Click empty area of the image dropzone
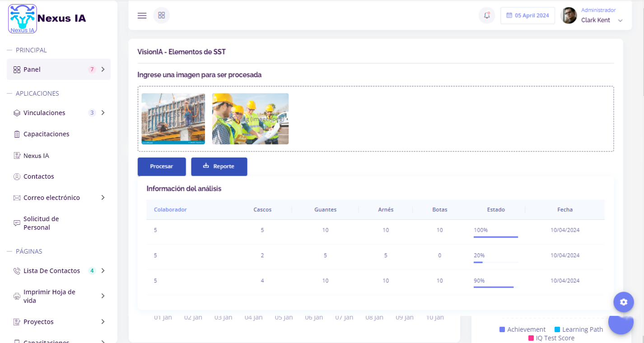The width and height of the screenshot is (644, 343). 452,119
